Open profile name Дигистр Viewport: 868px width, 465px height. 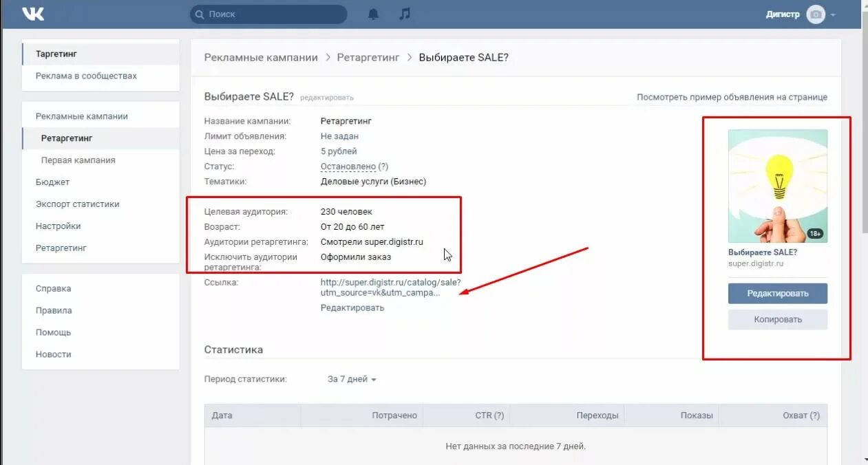point(783,14)
